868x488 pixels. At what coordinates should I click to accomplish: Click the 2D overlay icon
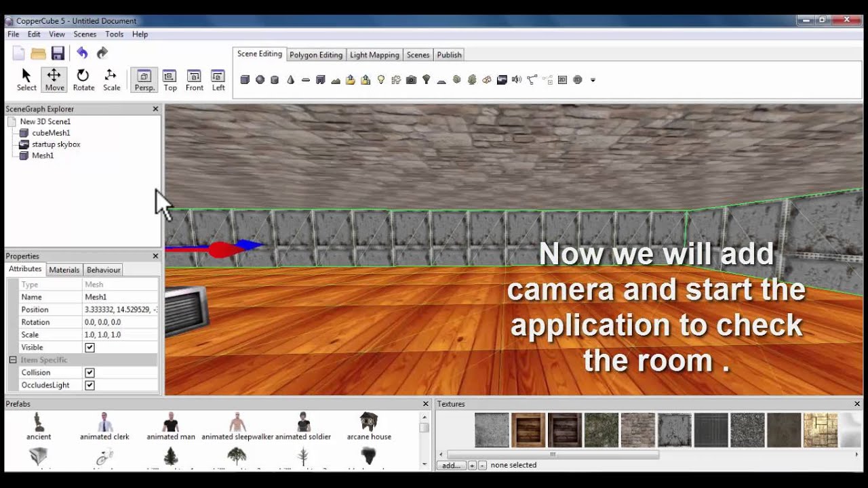pyautogui.click(x=562, y=80)
